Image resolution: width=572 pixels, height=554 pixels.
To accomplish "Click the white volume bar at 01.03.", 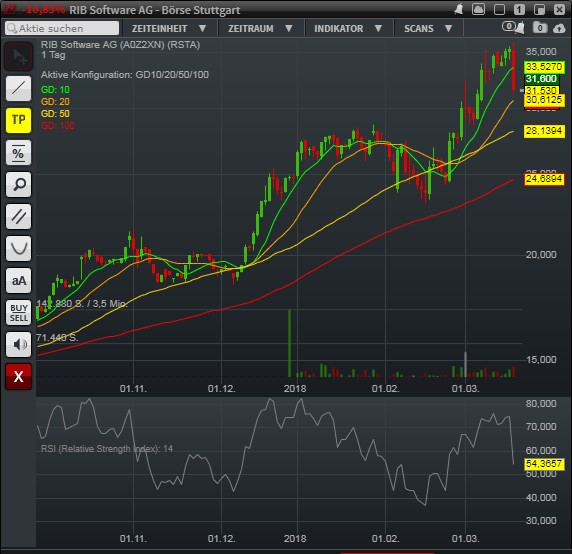I will tap(465, 364).
